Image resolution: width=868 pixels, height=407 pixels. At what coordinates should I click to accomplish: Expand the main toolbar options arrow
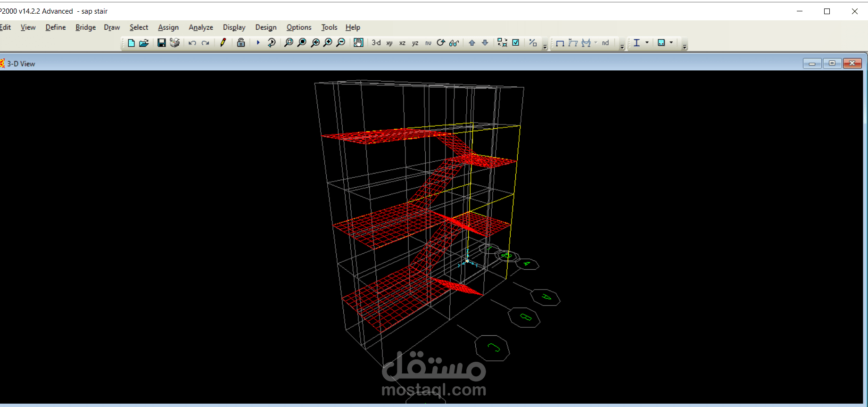(545, 46)
